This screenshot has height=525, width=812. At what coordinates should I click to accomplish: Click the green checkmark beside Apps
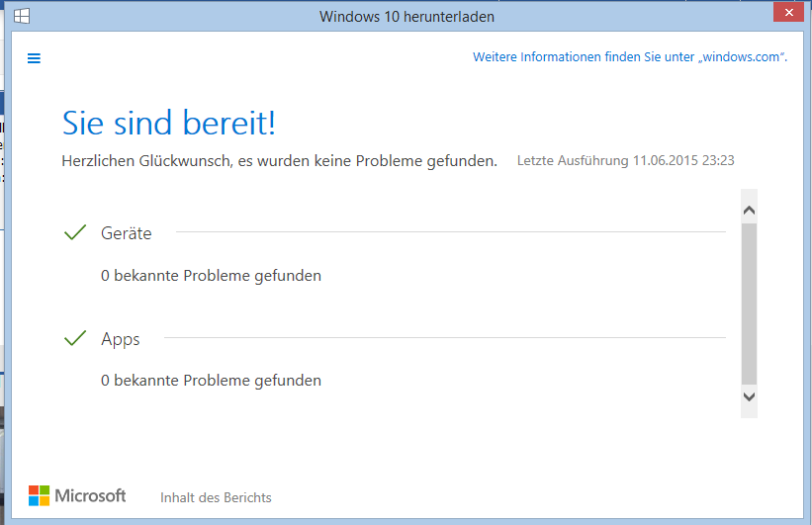(75, 337)
